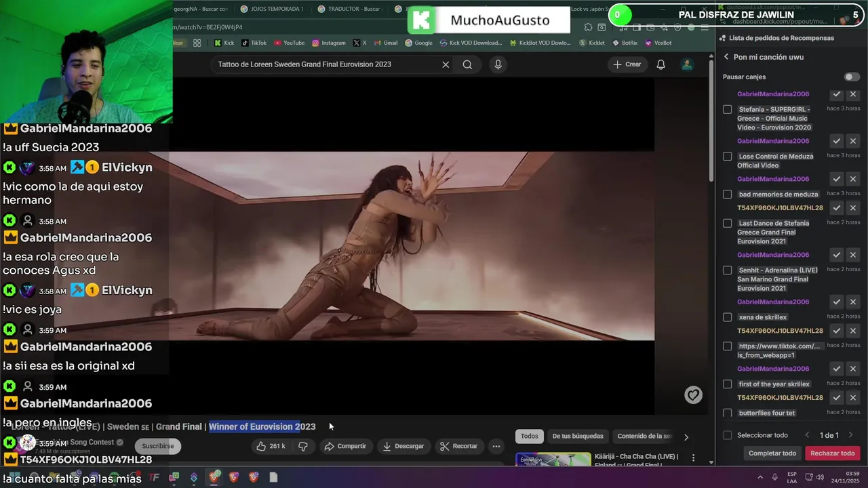Go to previous page of requests
The image size is (868, 488).
pyautogui.click(x=807, y=435)
